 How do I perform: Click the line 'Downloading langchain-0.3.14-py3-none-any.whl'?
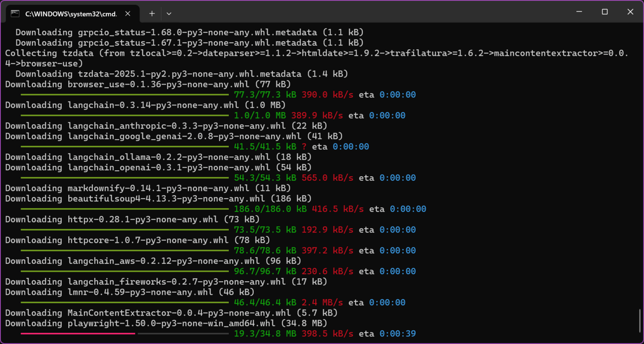coord(146,105)
